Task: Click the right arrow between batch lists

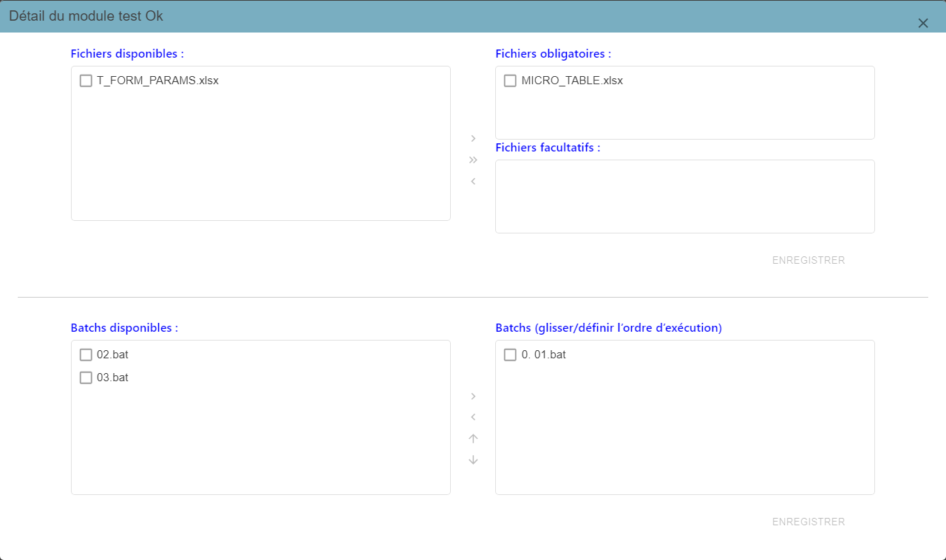Action: click(x=473, y=396)
